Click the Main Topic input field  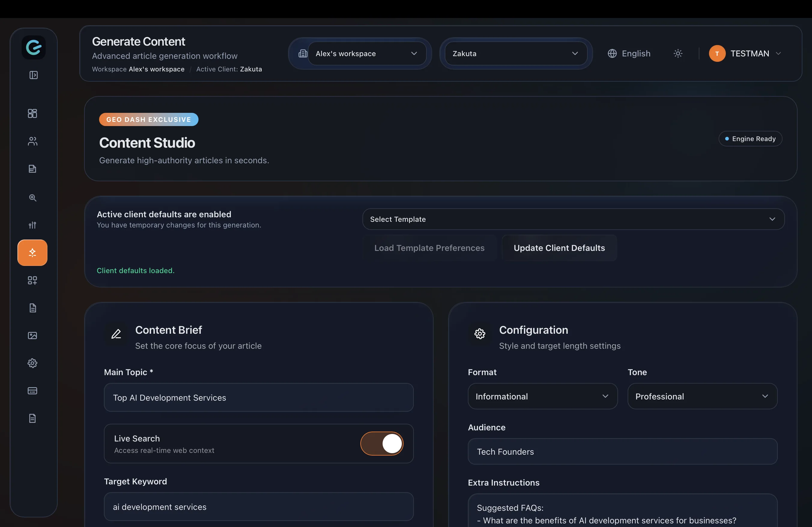click(x=259, y=397)
